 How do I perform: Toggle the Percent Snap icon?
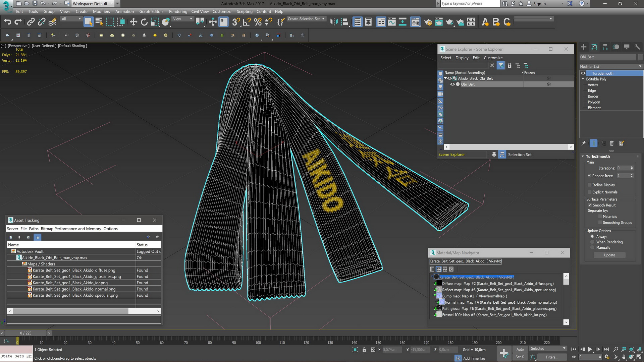click(x=258, y=22)
